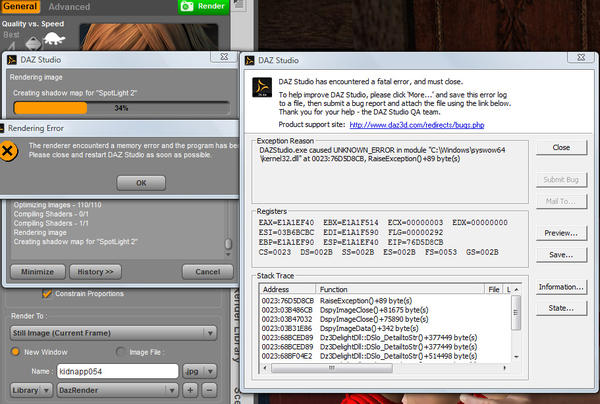The image size is (600, 404).
Task: Switch to the Advanced tab
Action: (x=69, y=7)
